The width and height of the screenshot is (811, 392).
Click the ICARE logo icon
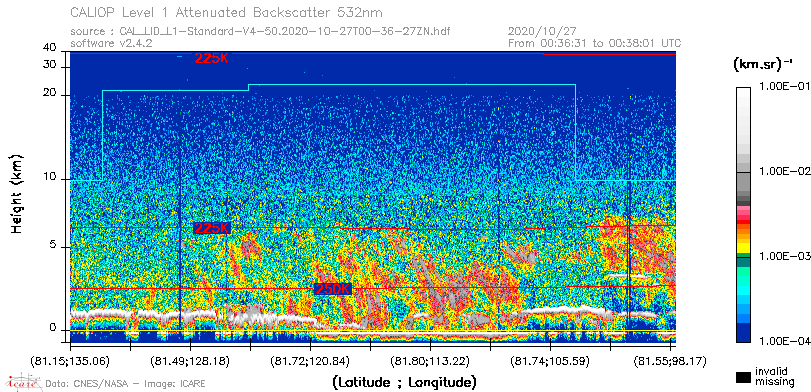[23, 382]
